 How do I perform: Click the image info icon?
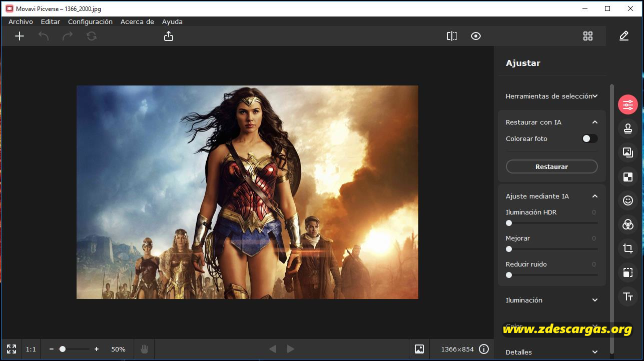click(x=484, y=349)
